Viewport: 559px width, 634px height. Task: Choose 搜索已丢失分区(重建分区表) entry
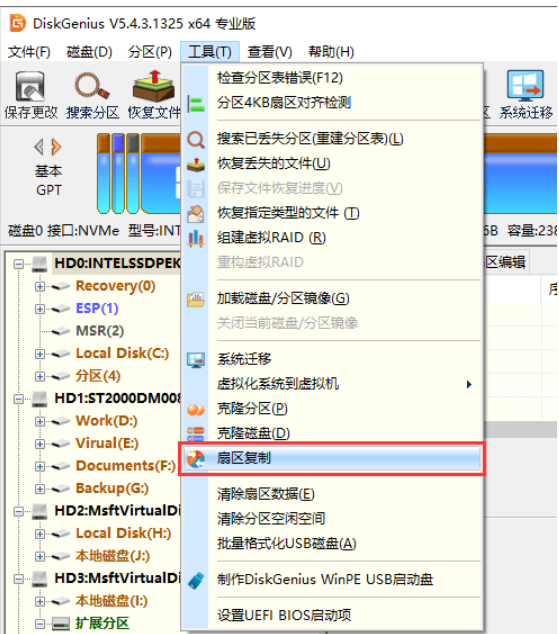pyautogui.click(x=331, y=139)
